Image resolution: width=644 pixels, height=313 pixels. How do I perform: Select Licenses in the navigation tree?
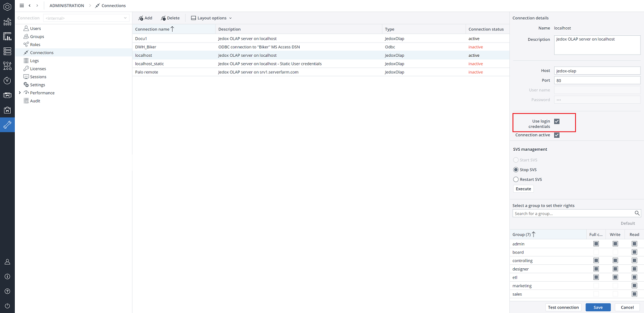[38, 69]
